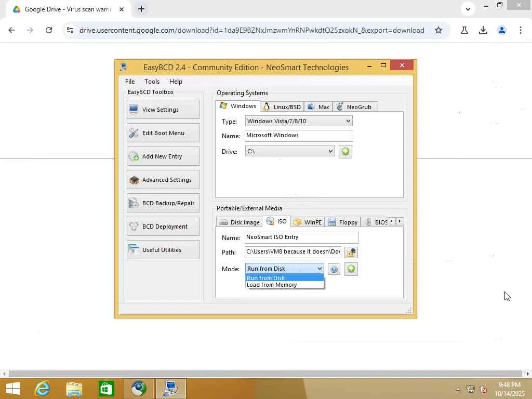Viewport: 532px width, 399px height.
Task: Close the Google Drive virus scan tab
Action: point(122,9)
